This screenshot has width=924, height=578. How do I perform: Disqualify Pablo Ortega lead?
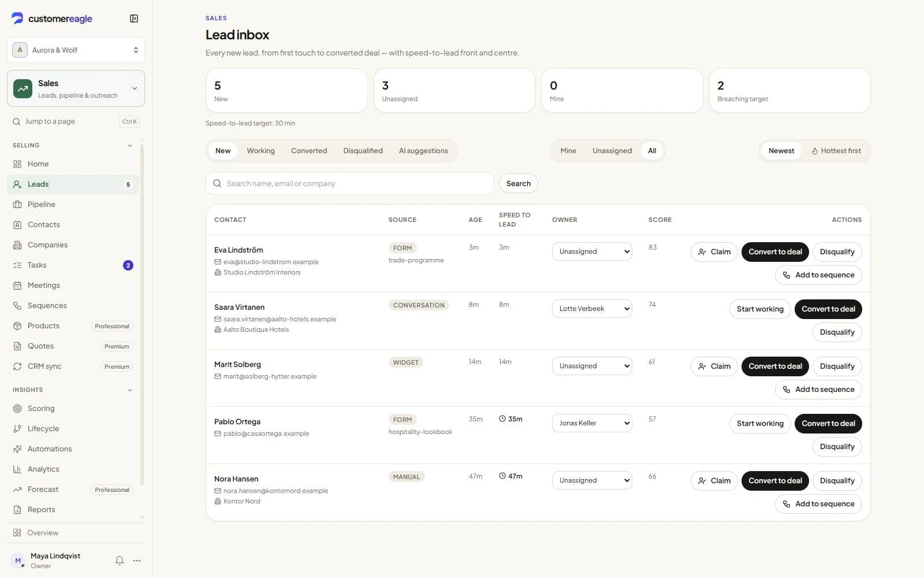(x=837, y=447)
